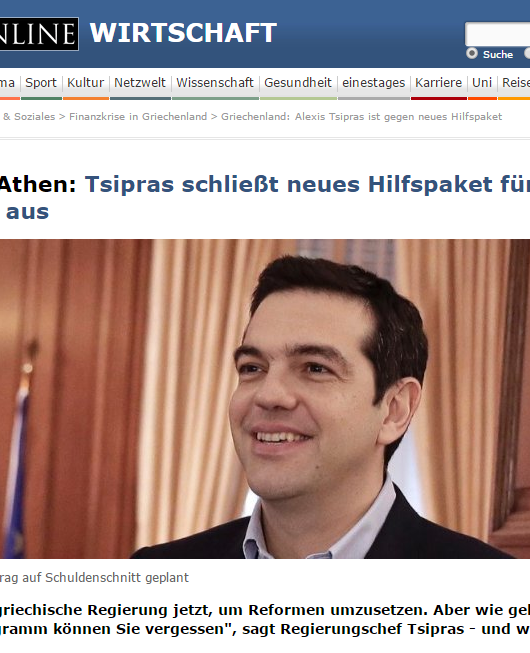
Task: Click the Tsipras headline link
Action: [264, 197]
